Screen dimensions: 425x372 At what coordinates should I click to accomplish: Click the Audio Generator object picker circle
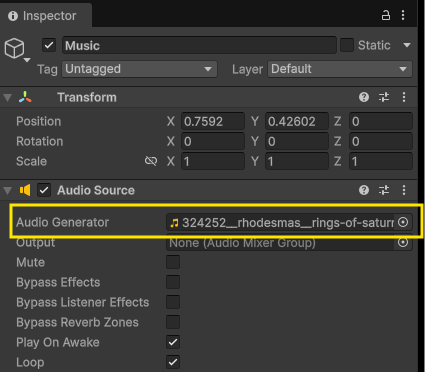tap(403, 222)
